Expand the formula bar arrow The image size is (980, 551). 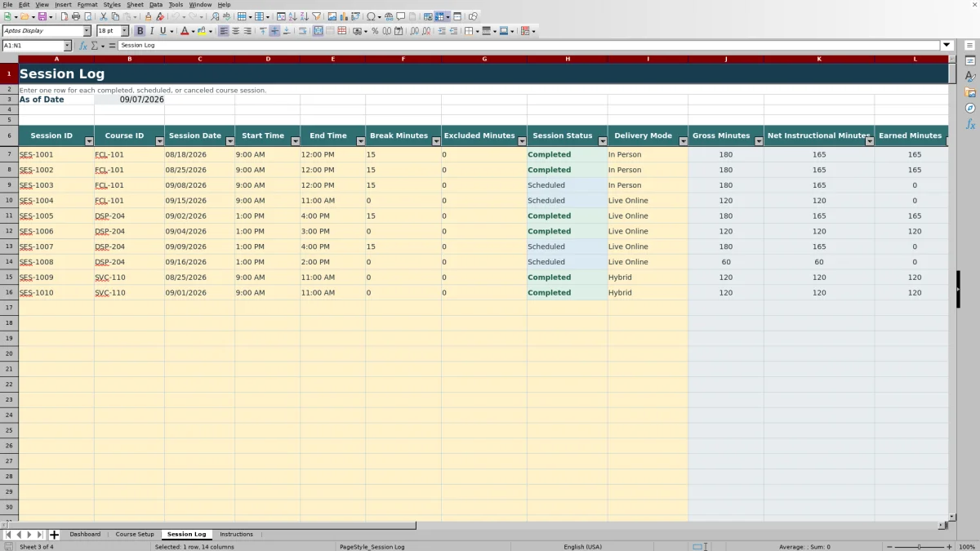click(x=947, y=46)
